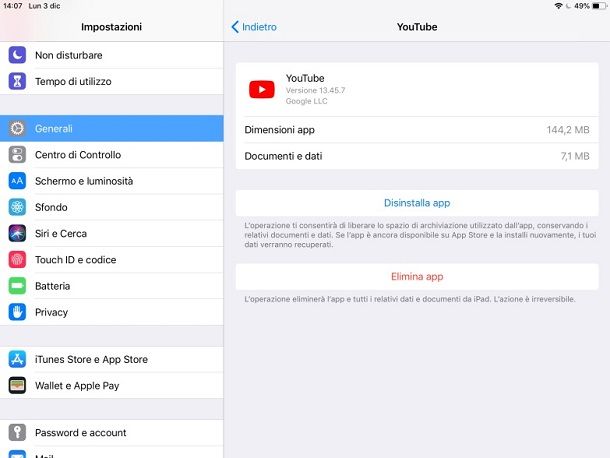Open Centro di Controllo settings

click(112, 154)
